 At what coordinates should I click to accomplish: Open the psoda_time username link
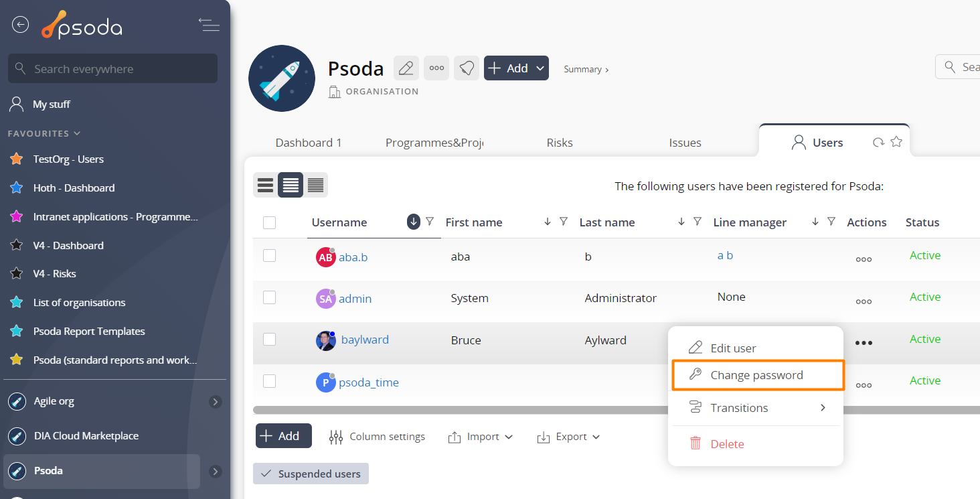coord(369,382)
